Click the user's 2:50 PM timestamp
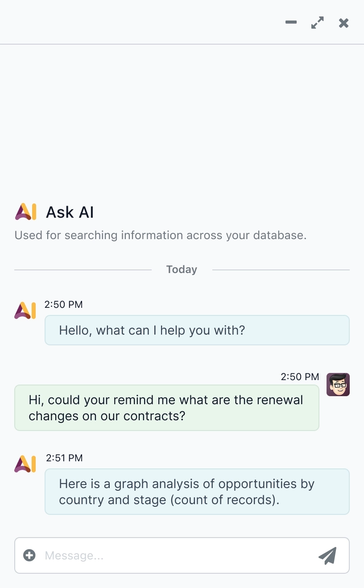Viewport: 364px width, 588px height. click(300, 377)
